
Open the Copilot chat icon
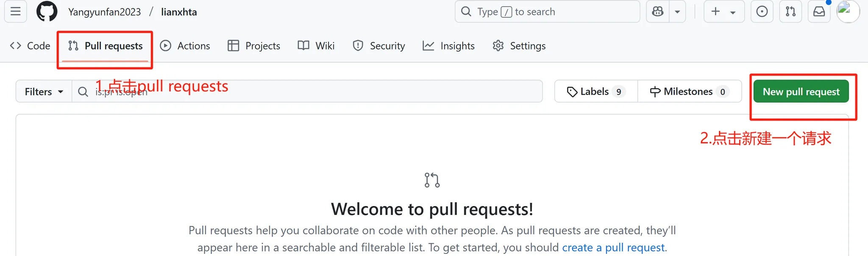point(658,11)
